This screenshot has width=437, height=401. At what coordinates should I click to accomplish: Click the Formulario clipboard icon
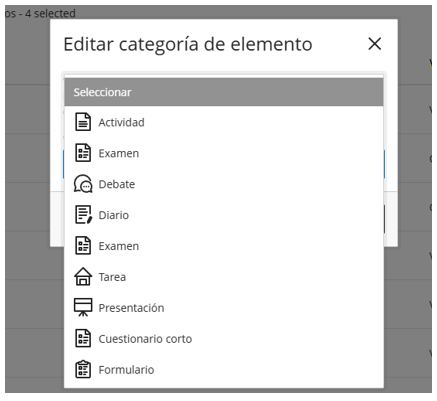[x=83, y=369]
